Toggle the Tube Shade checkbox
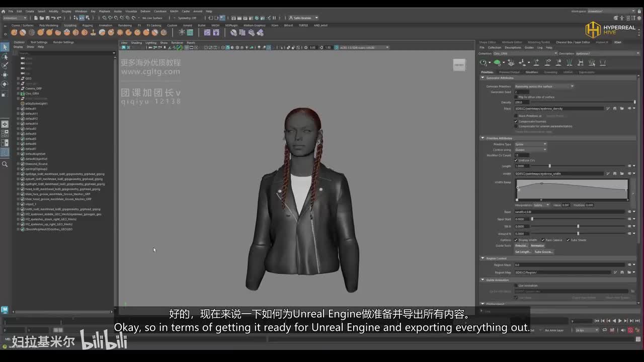 pyautogui.click(x=568, y=240)
